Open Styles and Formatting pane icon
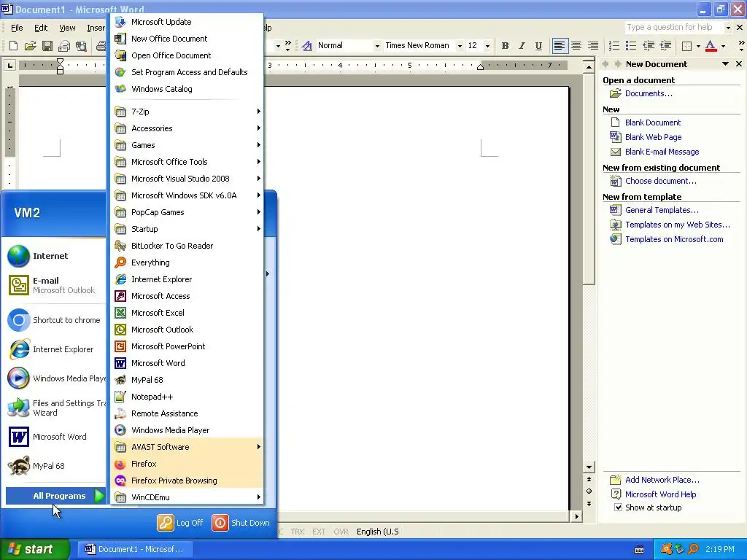 pyautogui.click(x=307, y=46)
